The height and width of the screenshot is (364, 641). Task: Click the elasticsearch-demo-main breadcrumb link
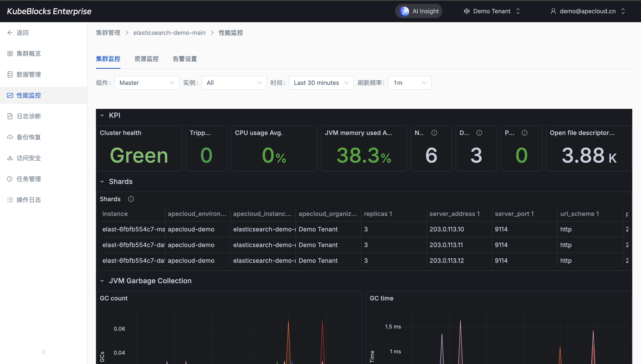[x=169, y=33]
